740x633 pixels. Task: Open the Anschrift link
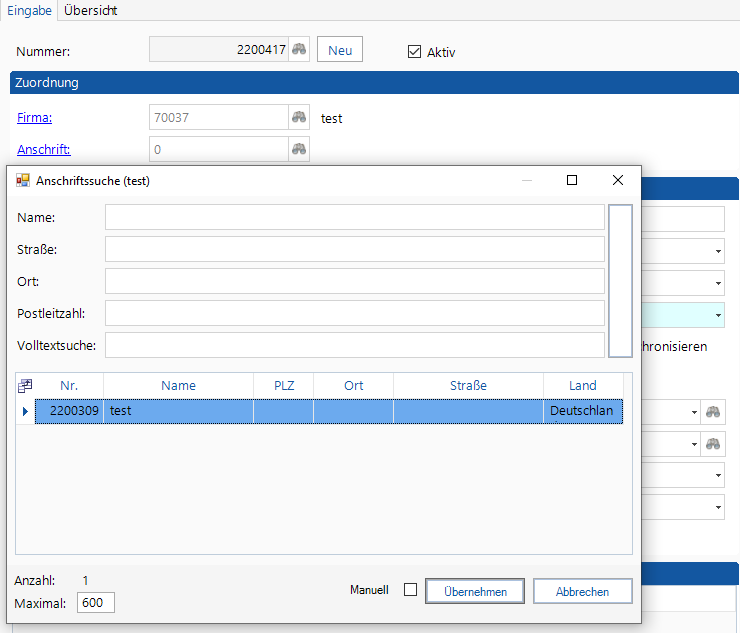tap(43, 150)
